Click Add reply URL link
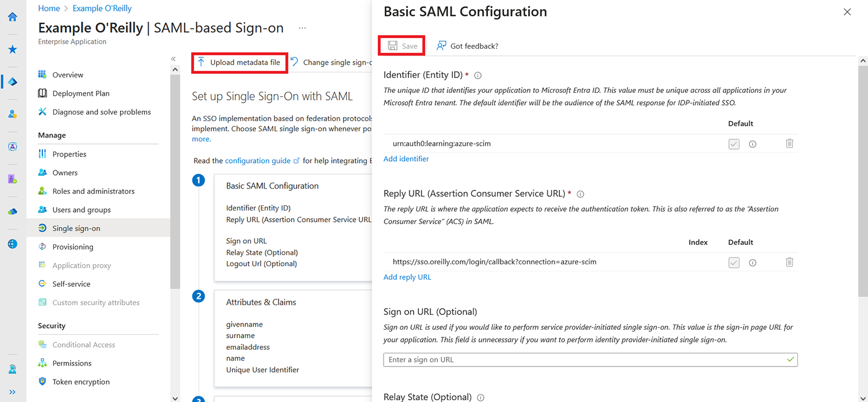This screenshot has width=868, height=402. tap(407, 277)
